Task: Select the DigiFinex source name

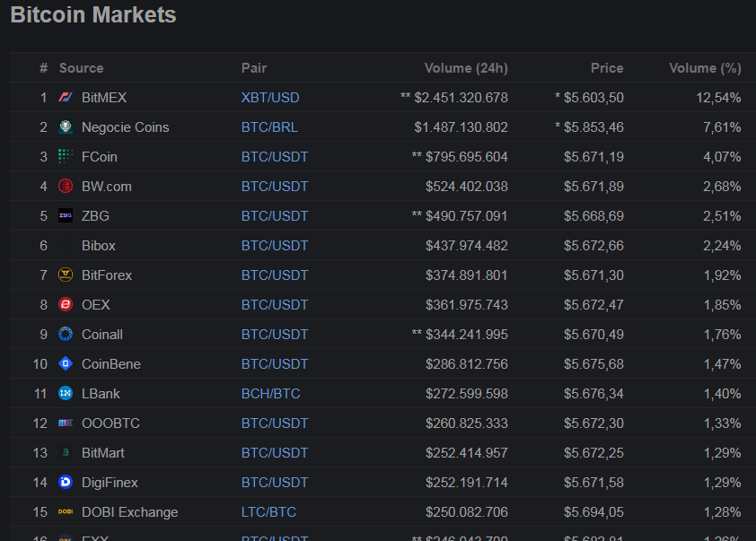Action: tap(110, 482)
